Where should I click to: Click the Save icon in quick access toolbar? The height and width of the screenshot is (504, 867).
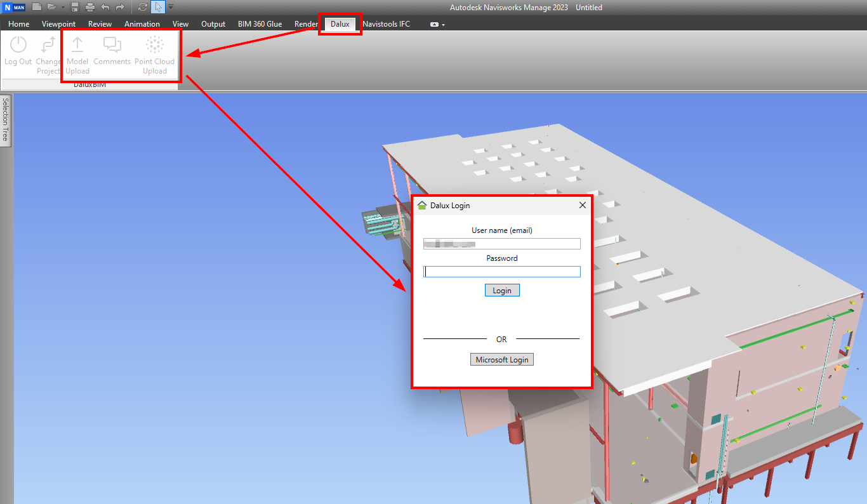(75, 7)
